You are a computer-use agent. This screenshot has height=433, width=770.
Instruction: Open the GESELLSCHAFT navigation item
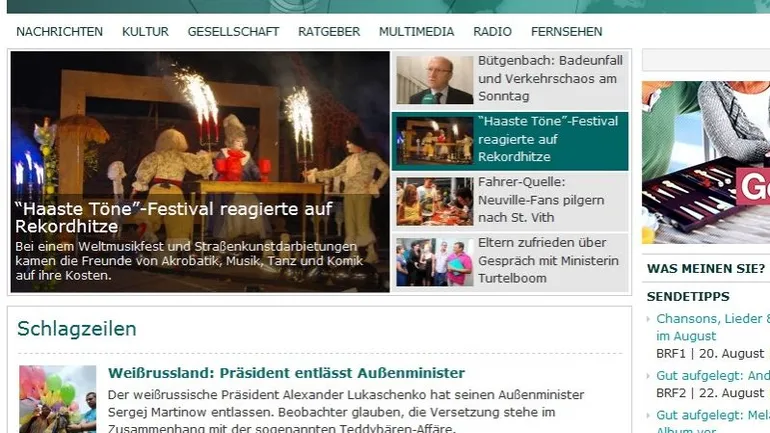pyautogui.click(x=233, y=31)
